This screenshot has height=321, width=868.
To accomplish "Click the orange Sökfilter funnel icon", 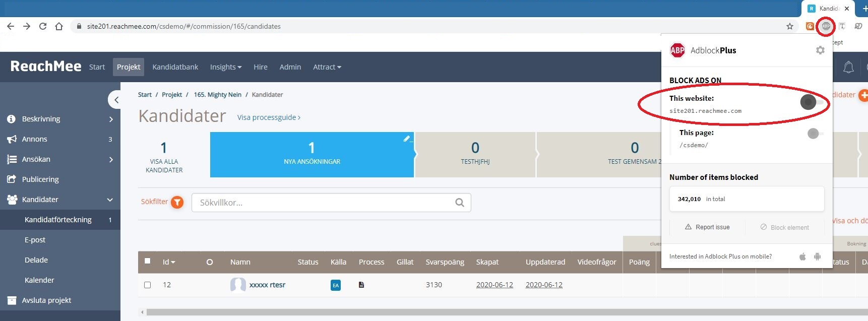I will 177,202.
